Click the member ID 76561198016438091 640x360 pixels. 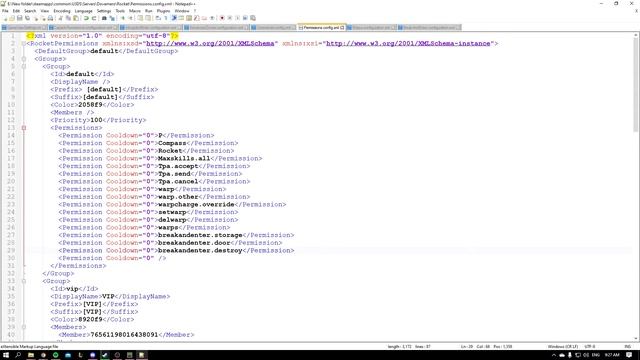point(124,335)
